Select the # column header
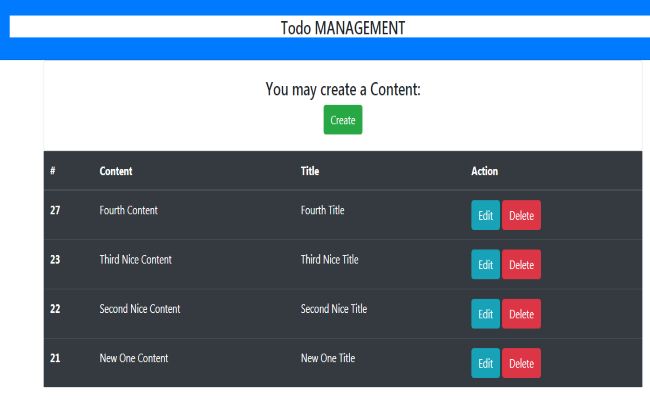 pyautogui.click(x=53, y=171)
